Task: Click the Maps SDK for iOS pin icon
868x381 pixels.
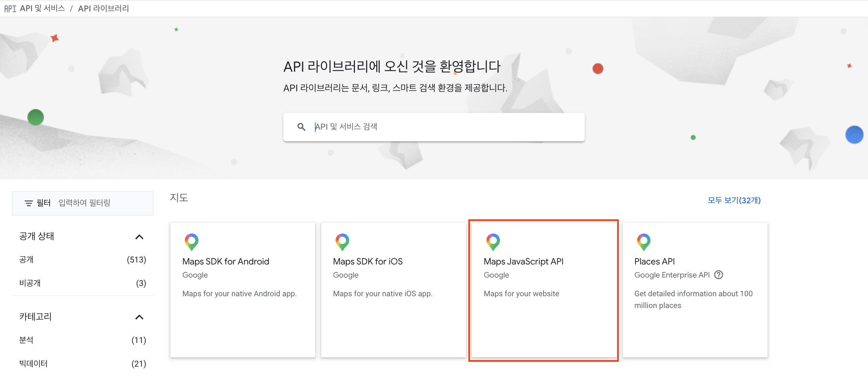Action: 342,242
